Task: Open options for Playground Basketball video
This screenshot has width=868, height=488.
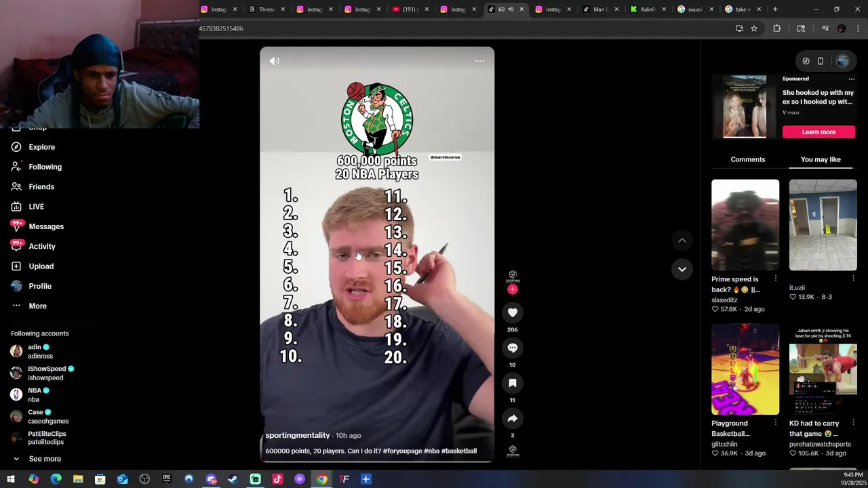Action: coord(776,423)
